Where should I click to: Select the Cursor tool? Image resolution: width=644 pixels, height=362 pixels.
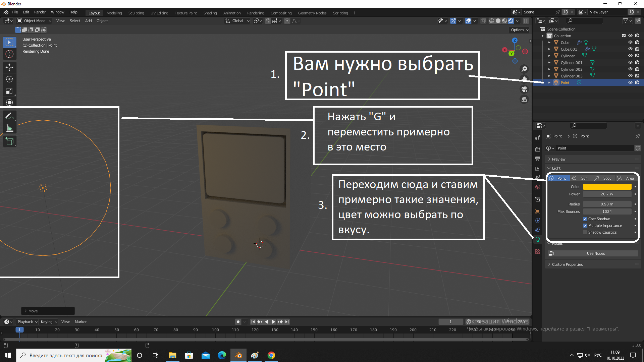tap(9, 54)
